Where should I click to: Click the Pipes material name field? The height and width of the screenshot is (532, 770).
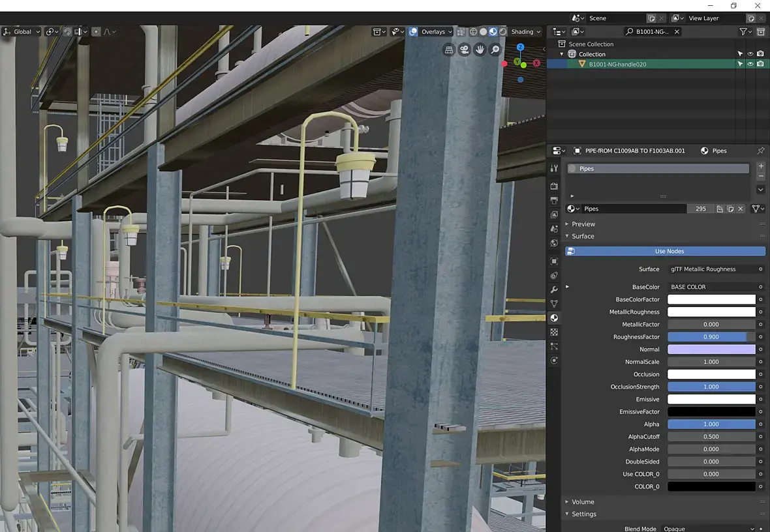pyautogui.click(x=633, y=209)
